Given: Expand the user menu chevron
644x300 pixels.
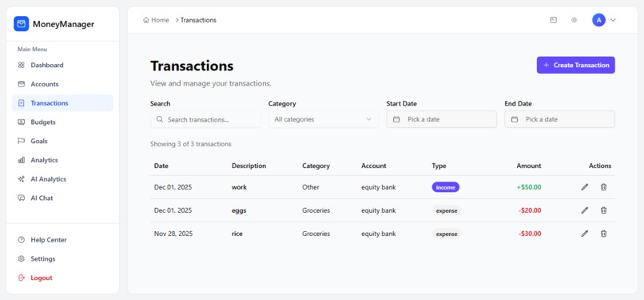Looking at the screenshot, I should (613, 20).
